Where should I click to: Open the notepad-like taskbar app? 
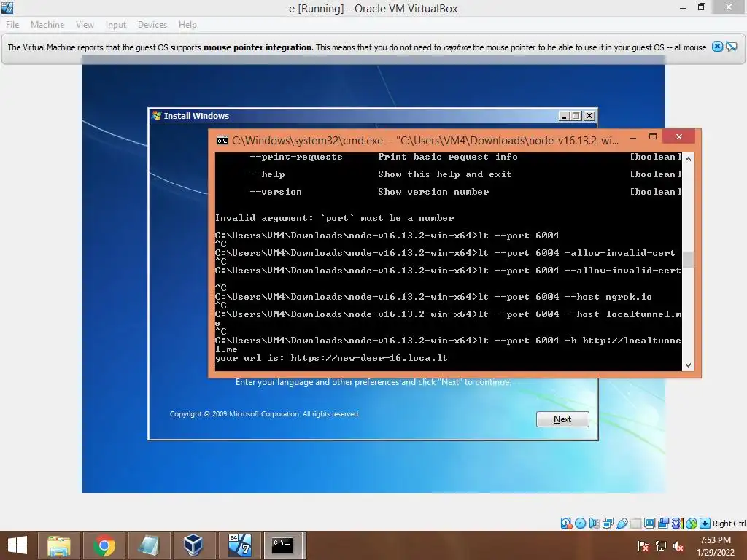click(149, 545)
